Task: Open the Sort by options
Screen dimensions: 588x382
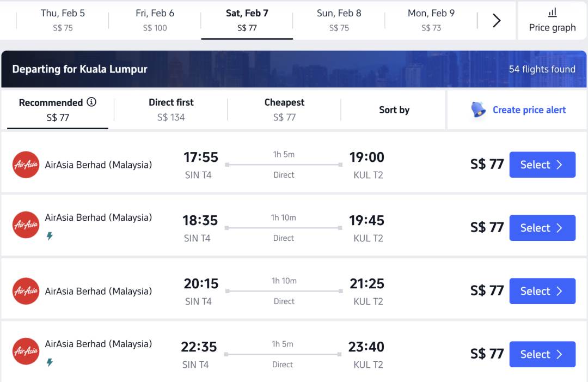Action: [394, 110]
